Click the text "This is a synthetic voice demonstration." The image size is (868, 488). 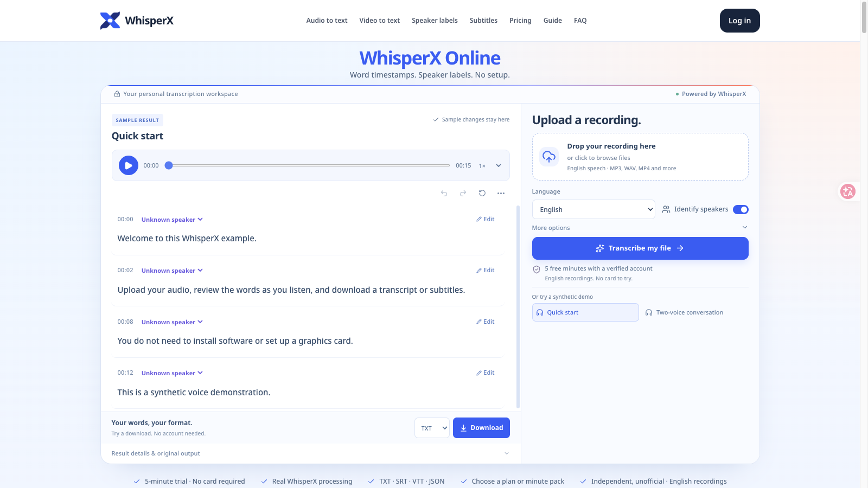click(x=194, y=393)
